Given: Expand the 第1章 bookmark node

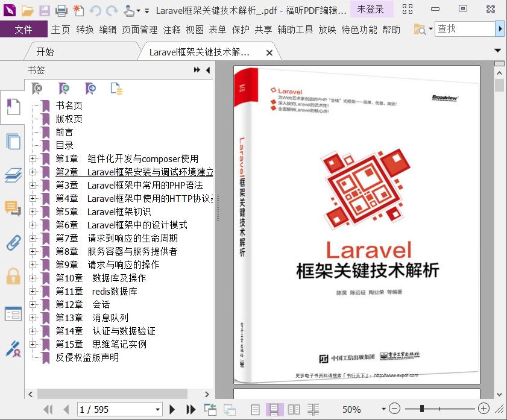Looking at the screenshot, I should 33,158.
